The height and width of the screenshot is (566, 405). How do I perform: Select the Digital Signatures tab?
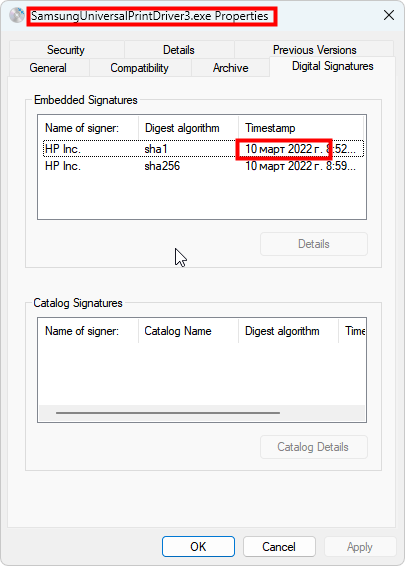click(332, 66)
